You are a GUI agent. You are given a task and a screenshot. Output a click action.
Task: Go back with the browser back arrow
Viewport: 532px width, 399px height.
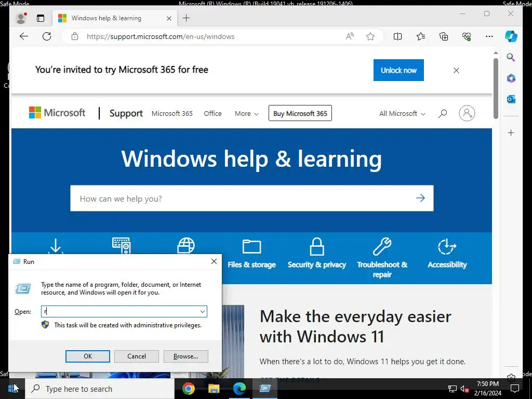24,36
